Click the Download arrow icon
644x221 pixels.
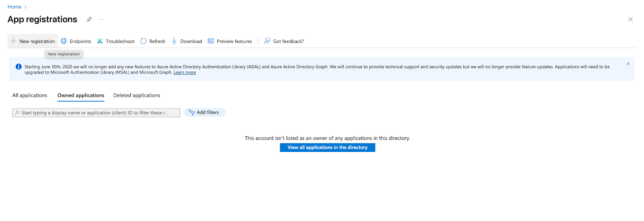(x=174, y=41)
